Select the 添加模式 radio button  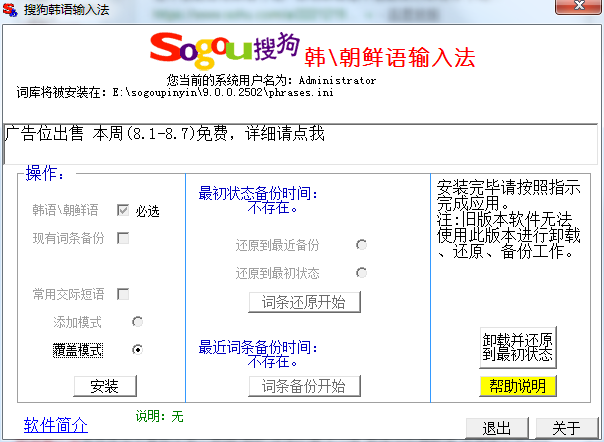pos(138,322)
